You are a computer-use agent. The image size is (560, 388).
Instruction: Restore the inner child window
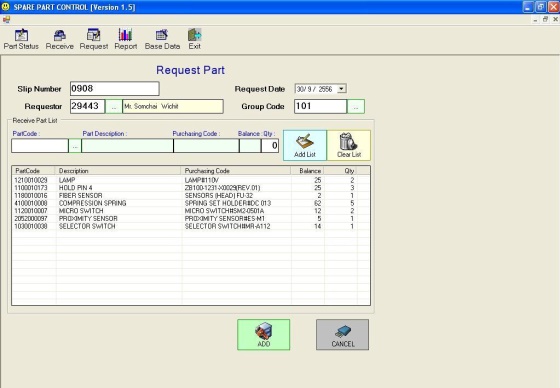point(545,19)
